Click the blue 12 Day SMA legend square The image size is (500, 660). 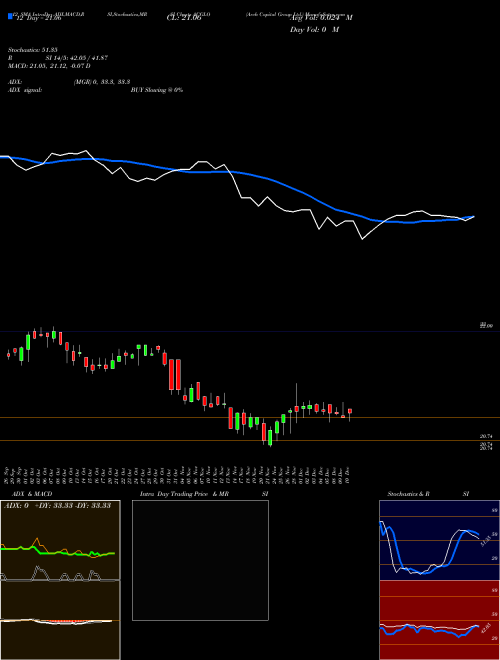(10, 16)
